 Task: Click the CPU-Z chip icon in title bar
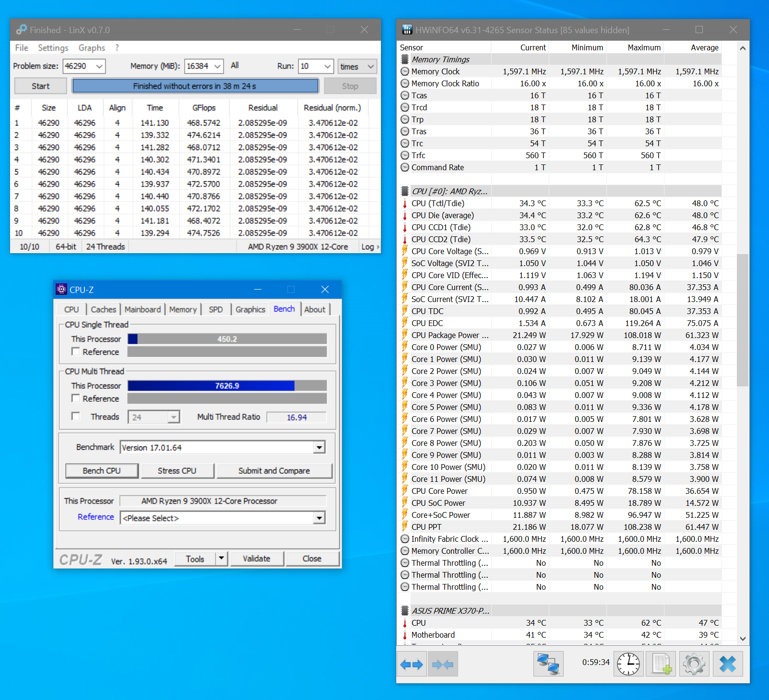coord(61,289)
